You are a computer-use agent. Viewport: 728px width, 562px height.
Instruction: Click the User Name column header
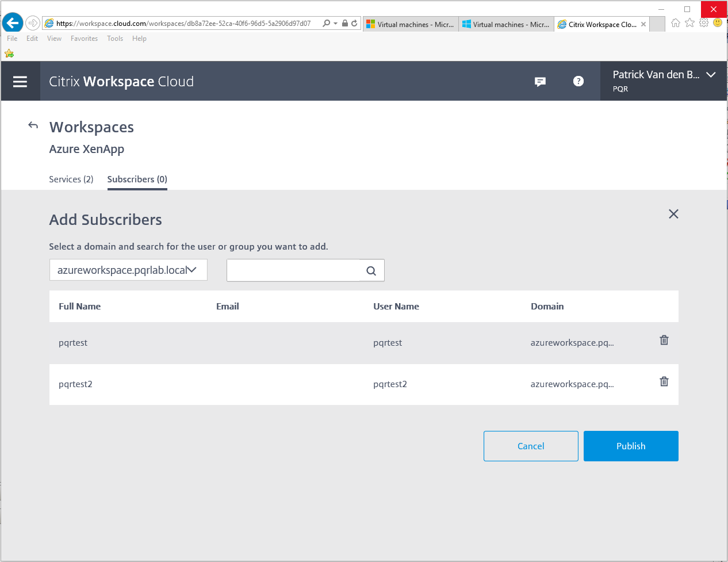396,306
